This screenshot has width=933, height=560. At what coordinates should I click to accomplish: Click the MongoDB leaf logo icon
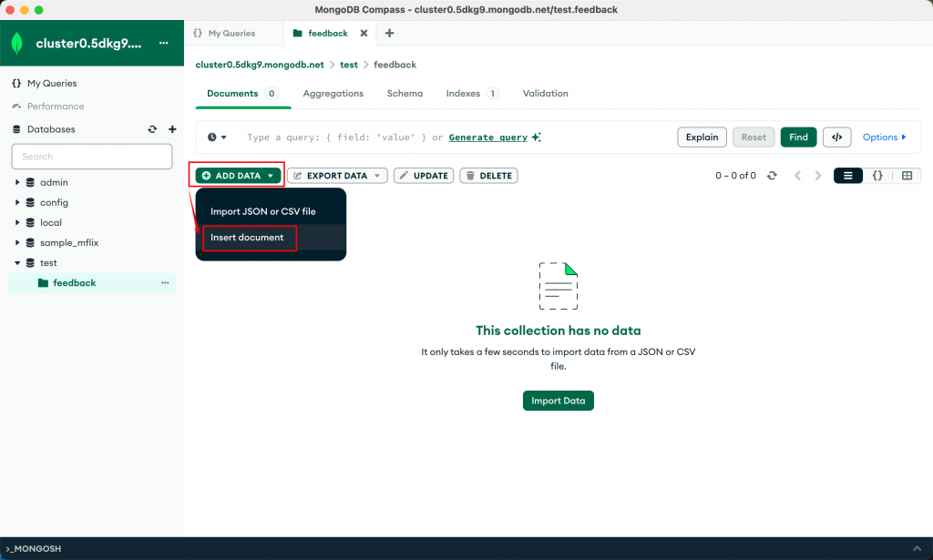17,44
